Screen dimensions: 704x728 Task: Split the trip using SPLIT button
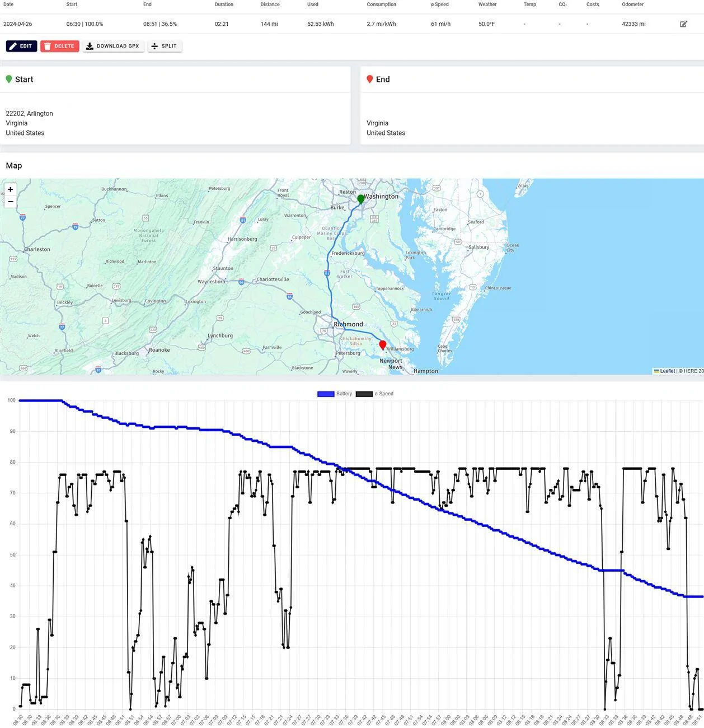[x=165, y=46]
